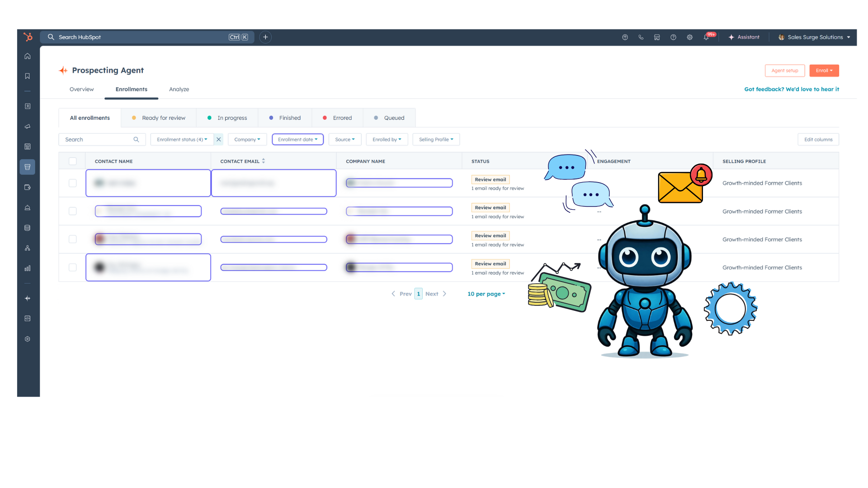Clear the Enrollment status filter with X

[x=219, y=140]
